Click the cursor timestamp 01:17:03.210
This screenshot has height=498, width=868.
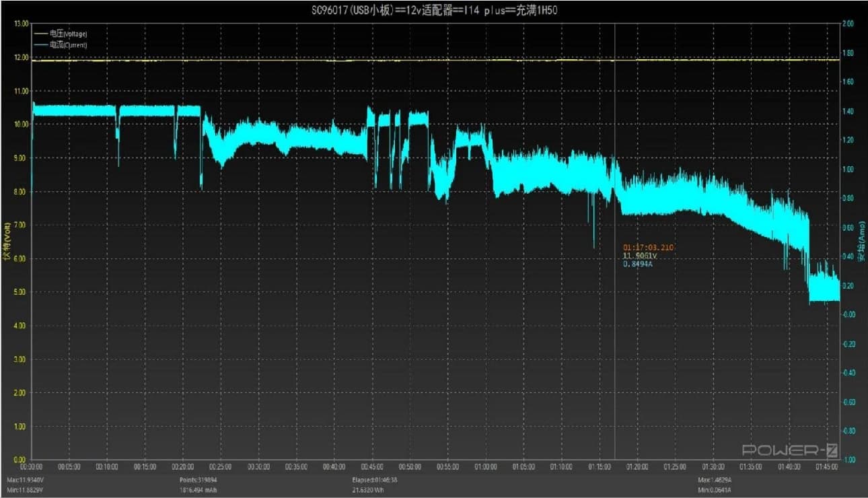click(648, 248)
